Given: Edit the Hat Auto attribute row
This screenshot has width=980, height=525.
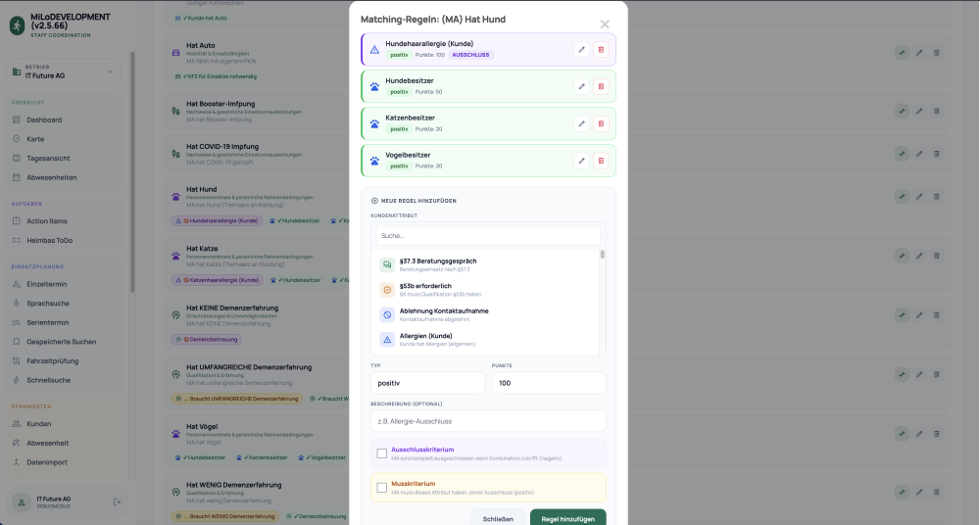Looking at the screenshot, I should pos(919,53).
